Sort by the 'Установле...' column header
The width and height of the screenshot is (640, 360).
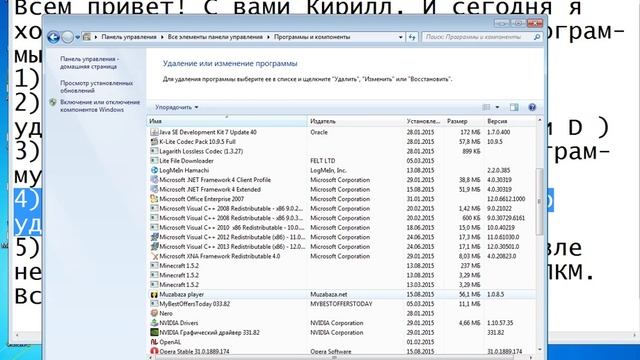pos(424,121)
